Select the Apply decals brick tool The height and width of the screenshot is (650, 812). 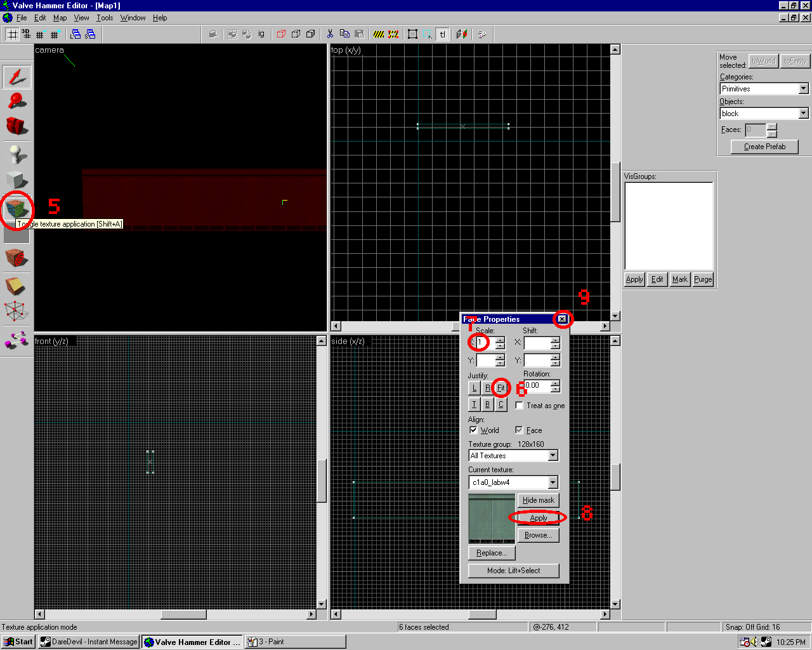(x=16, y=258)
